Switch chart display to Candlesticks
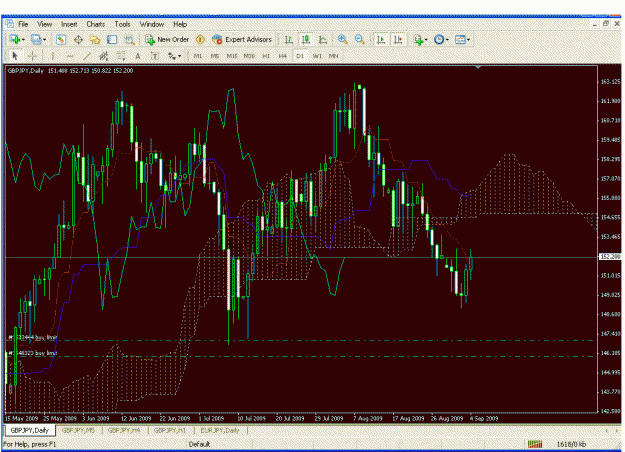The height and width of the screenshot is (452, 625). pyautogui.click(x=306, y=39)
